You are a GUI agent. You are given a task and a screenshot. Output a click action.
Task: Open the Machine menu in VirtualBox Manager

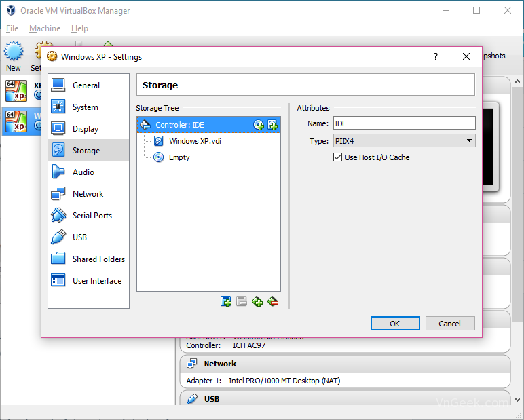point(45,28)
